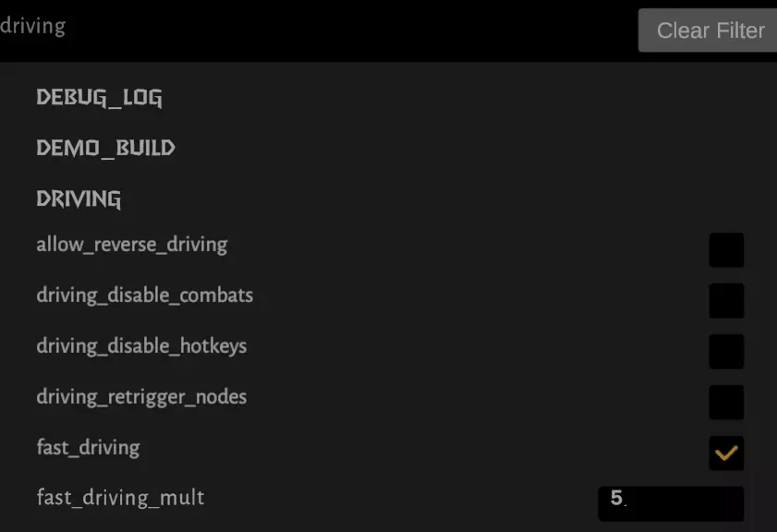Click the driving_disable_combats label
This screenshot has width=777, height=532.
click(144, 296)
